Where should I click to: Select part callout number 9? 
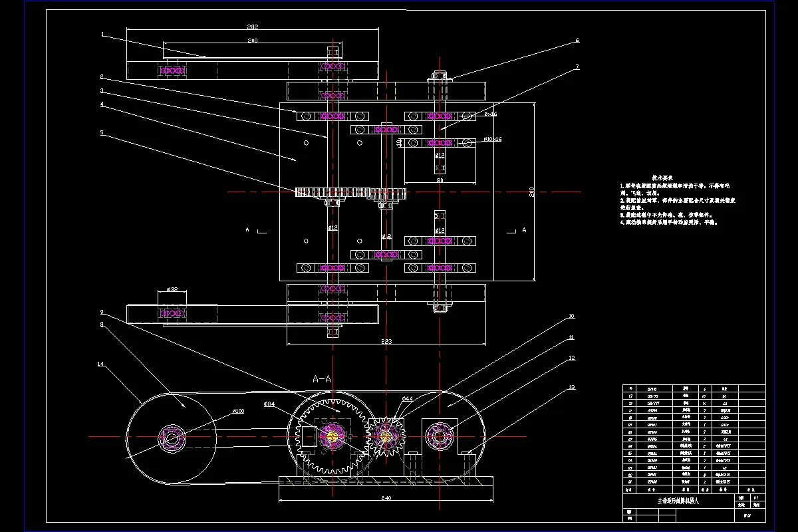point(102,312)
